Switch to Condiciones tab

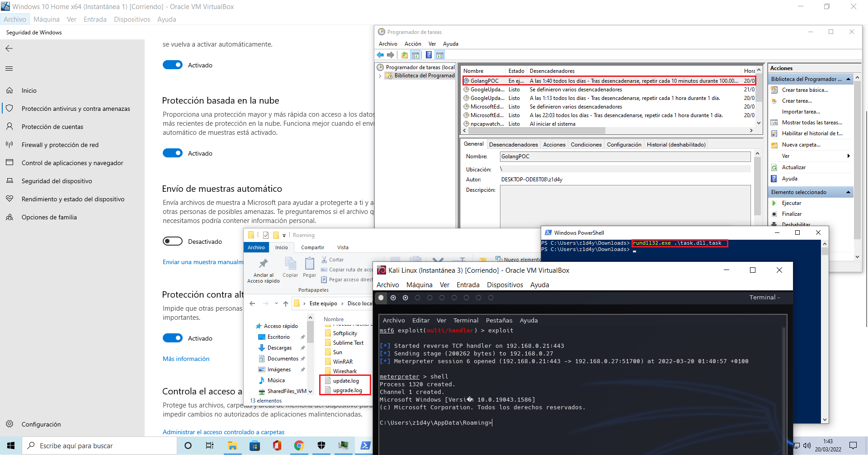tap(586, 145)
